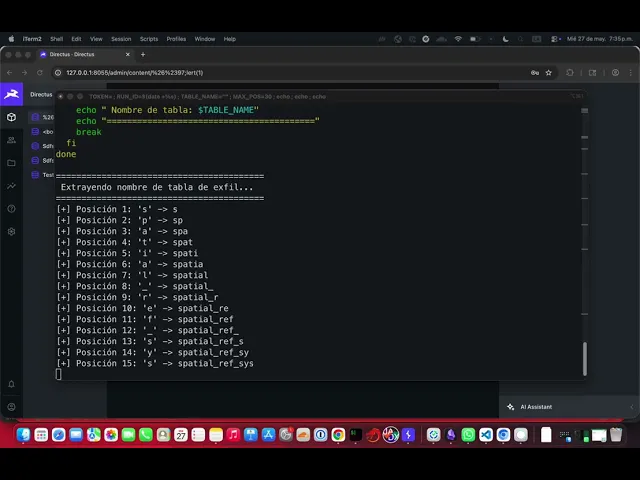Click the 'Posición 8' spatial_ output line
This screenshot has width=640, height=480.
(135, 286)
